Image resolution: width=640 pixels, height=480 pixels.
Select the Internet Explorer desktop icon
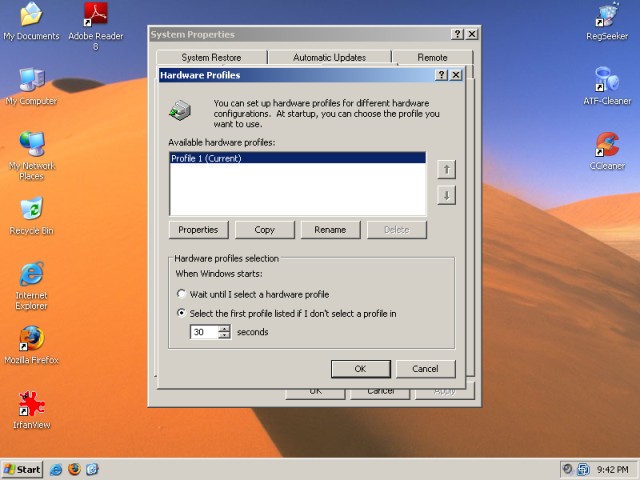click(31, 286)
